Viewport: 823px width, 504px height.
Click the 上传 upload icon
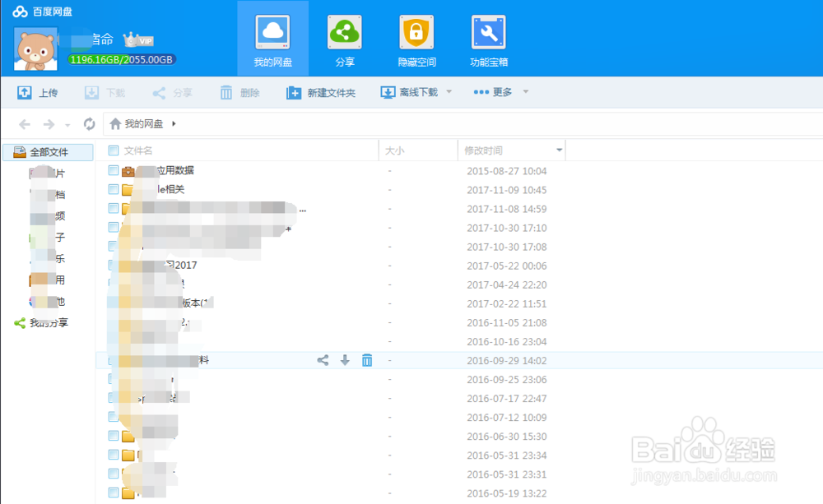click(x=25, y=92)
